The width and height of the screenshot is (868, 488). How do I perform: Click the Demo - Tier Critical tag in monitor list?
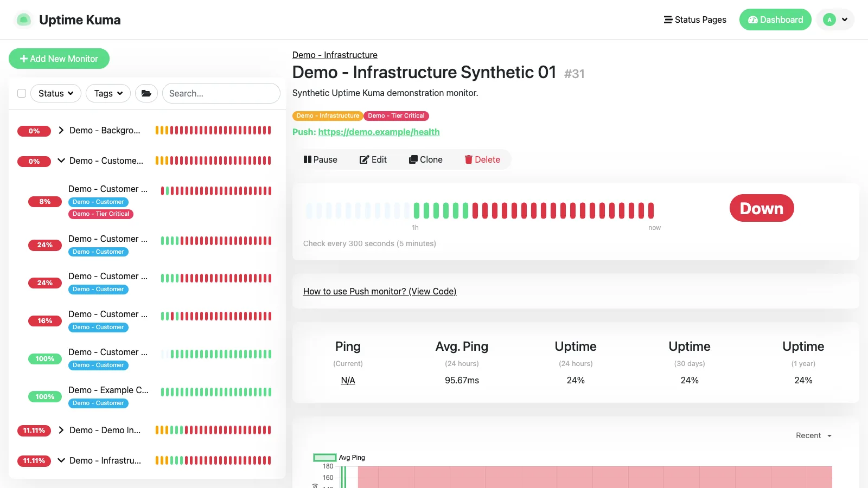click(x=101, y=214)
